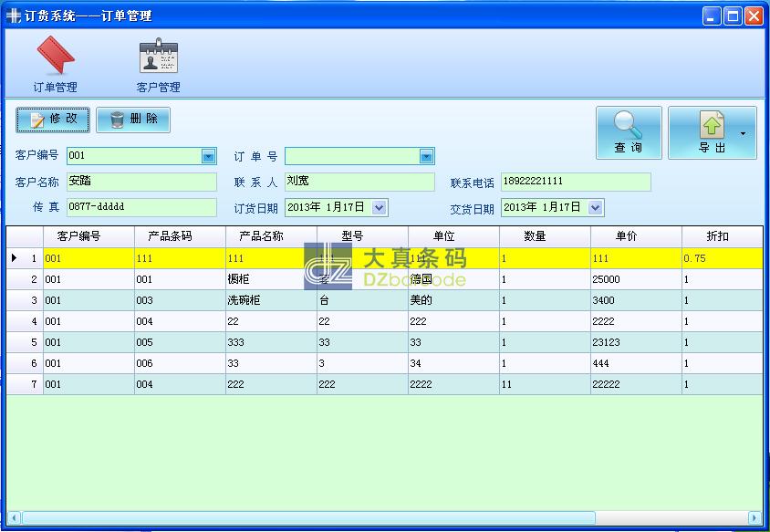
Task: Click the 删除 button to delete order
Action: [x=133, y=120]
